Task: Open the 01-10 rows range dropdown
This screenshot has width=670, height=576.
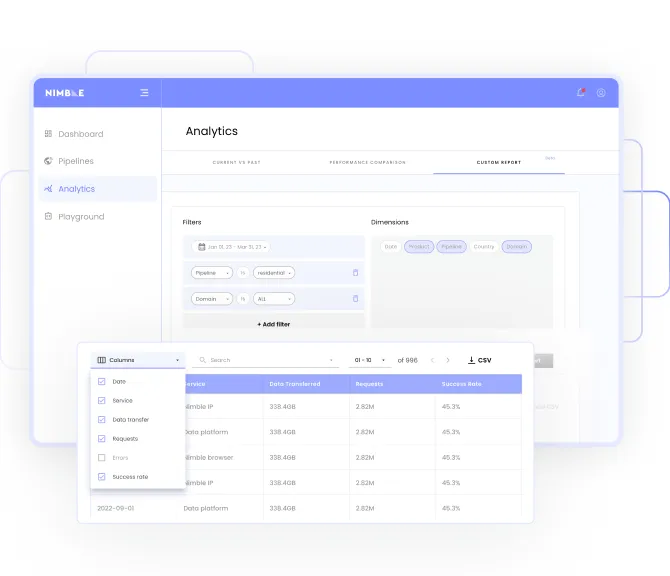Action: (x=370, y=360)
